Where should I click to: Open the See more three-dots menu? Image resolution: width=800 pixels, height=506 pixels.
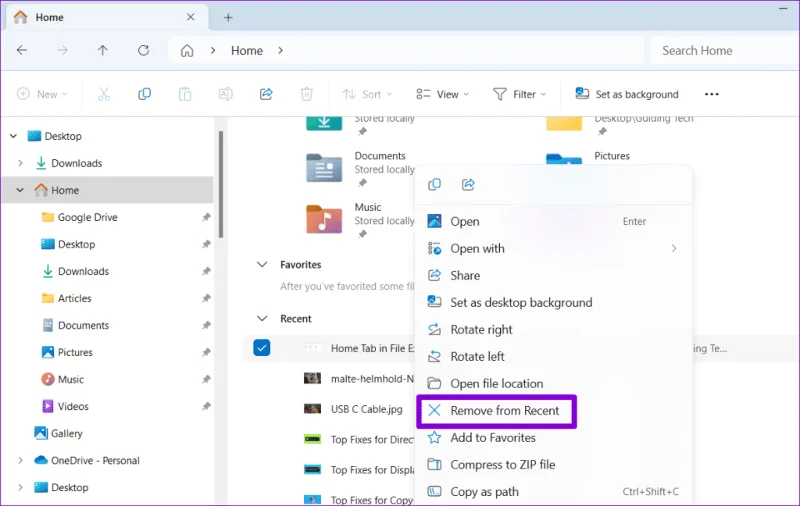712,94
